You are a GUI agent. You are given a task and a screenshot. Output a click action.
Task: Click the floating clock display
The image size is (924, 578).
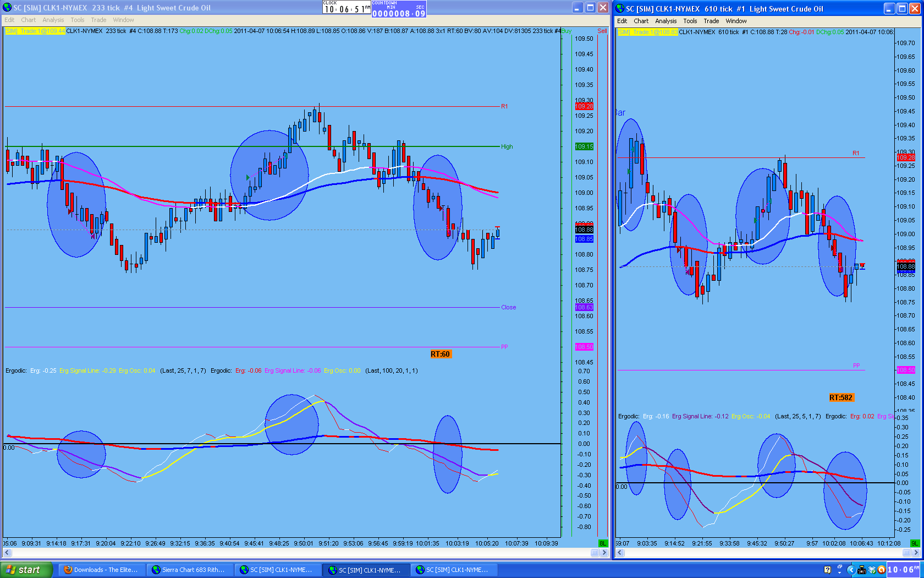[x=346, y=7]
